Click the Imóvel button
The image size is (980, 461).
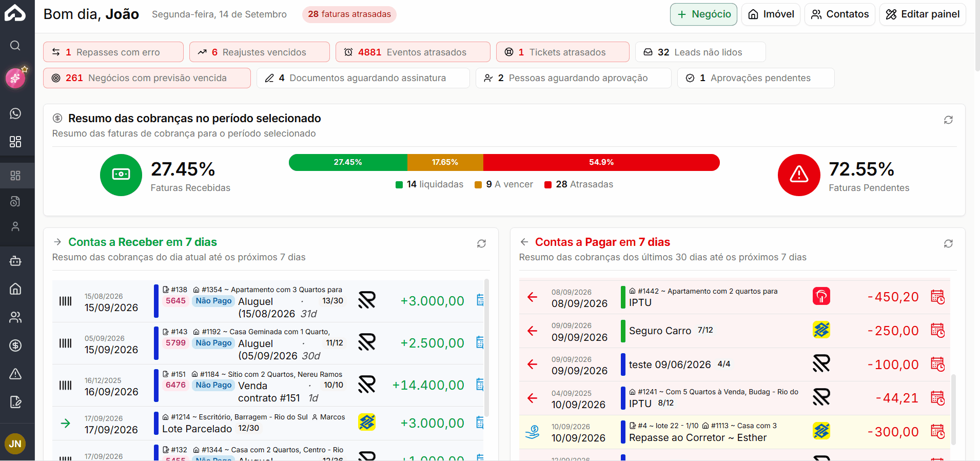[x=771, y=14]
